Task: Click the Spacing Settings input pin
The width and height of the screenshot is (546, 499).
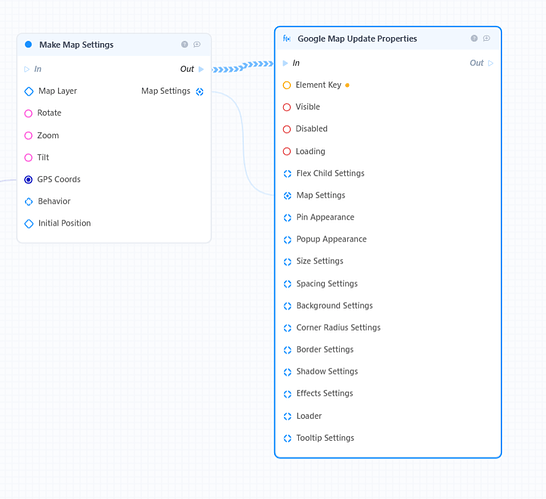Action: click(287, 284)
